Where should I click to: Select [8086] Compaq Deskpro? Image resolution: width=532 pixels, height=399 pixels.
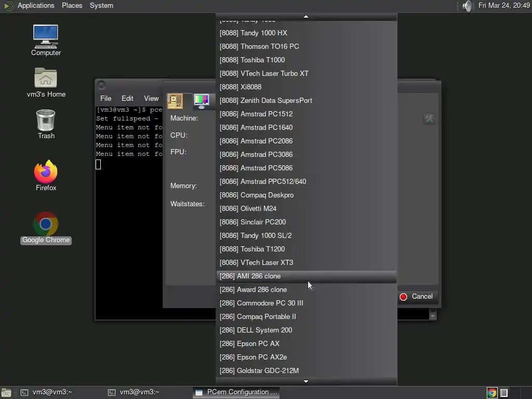(x=307, y=195)
